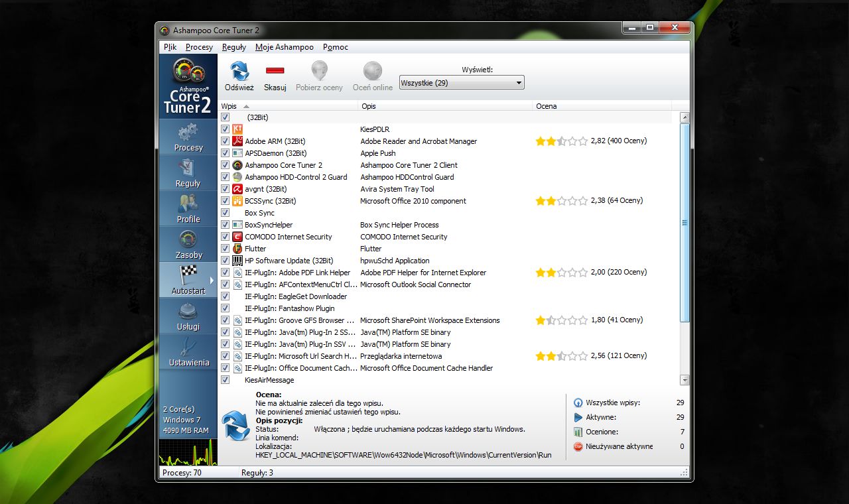
Task: Click the Reguły: 3 status bar entry
Action: (x=257, y=473)
